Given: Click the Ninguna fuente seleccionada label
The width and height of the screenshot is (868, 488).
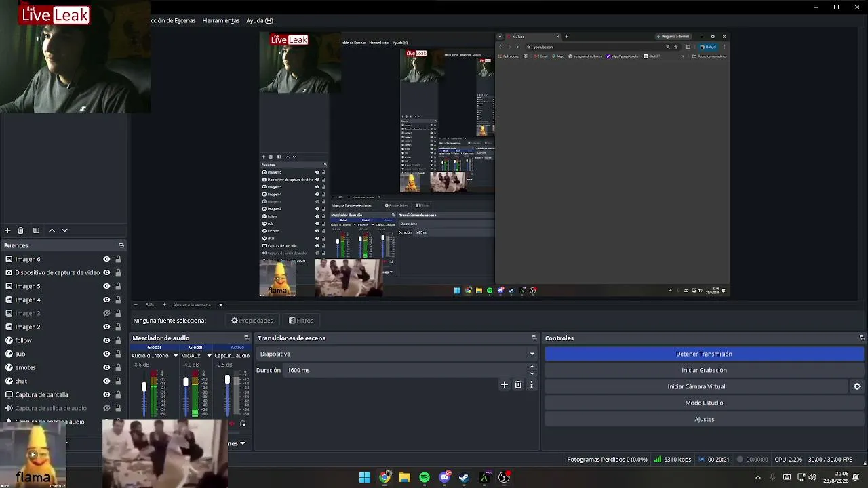Looking at the screenshot, I should tap(170, 321).
